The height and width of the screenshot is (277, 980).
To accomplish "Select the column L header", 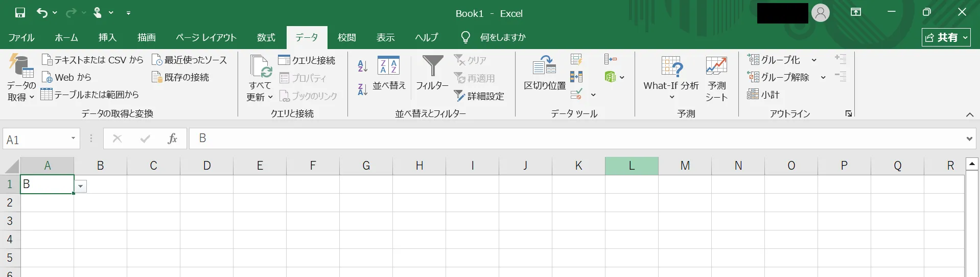I will (632, 166).
